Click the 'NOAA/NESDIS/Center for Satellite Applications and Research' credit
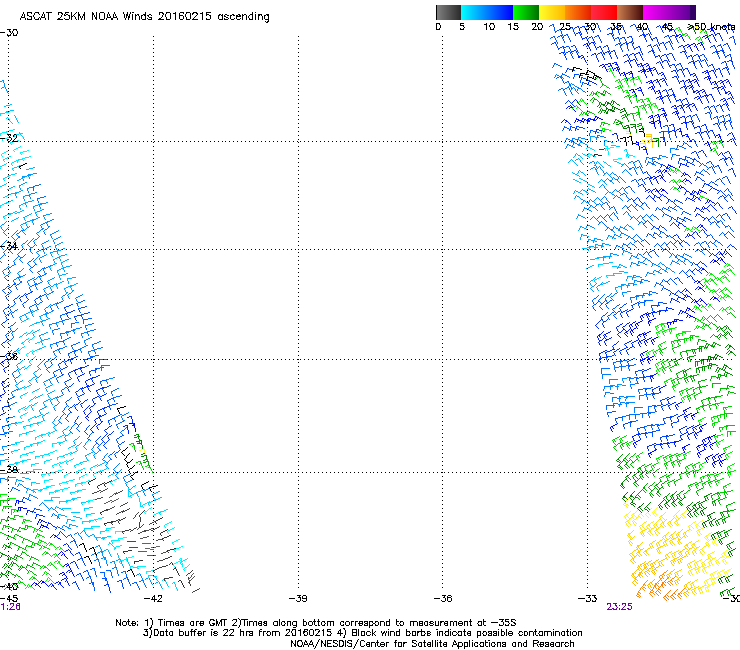The width and height of the screenshot is (740, 650). point(432,644)
